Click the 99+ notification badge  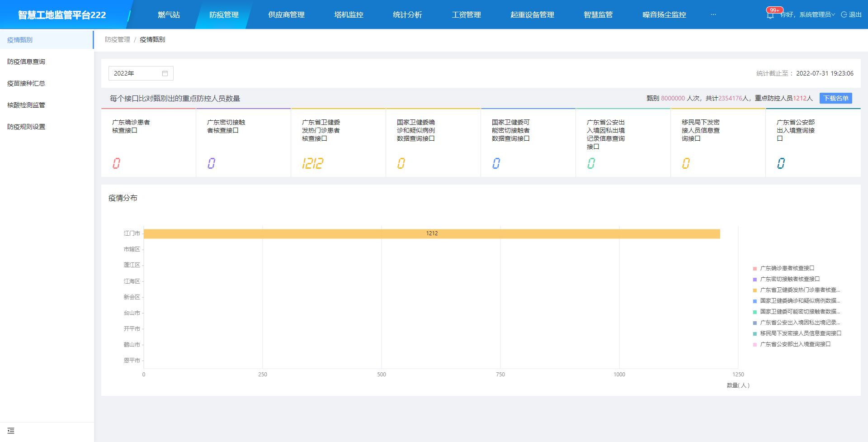point(774,10)
